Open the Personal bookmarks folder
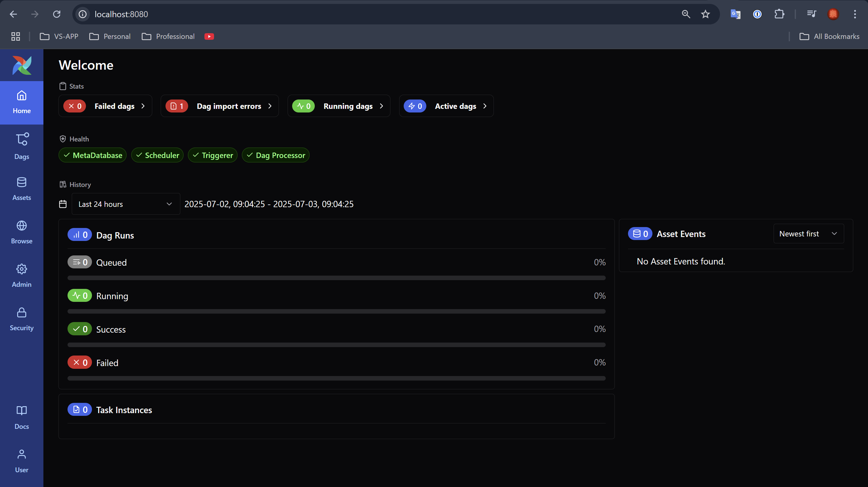868x487 pixels. pos(110,36)
